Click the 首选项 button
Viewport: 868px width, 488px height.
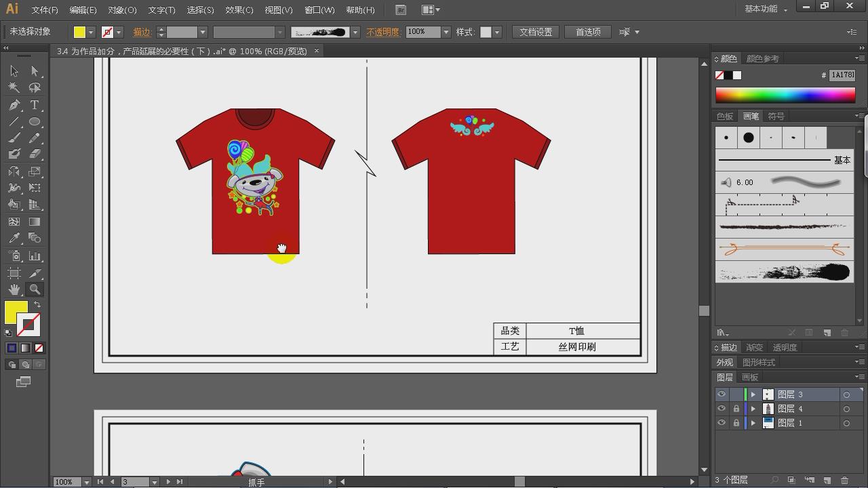(588, 32)
